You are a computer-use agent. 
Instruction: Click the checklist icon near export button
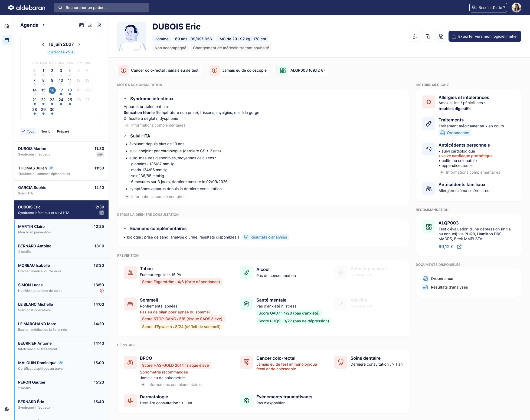point(415,36)
